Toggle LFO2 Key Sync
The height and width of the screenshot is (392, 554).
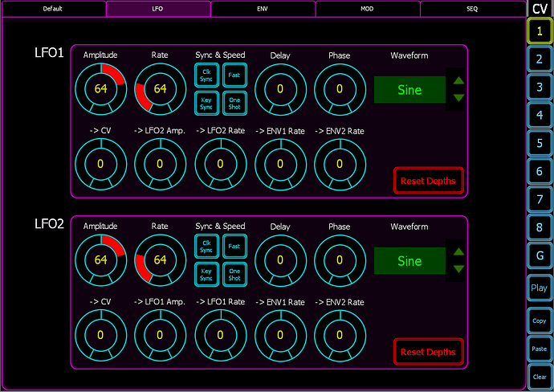click(206, 274)
